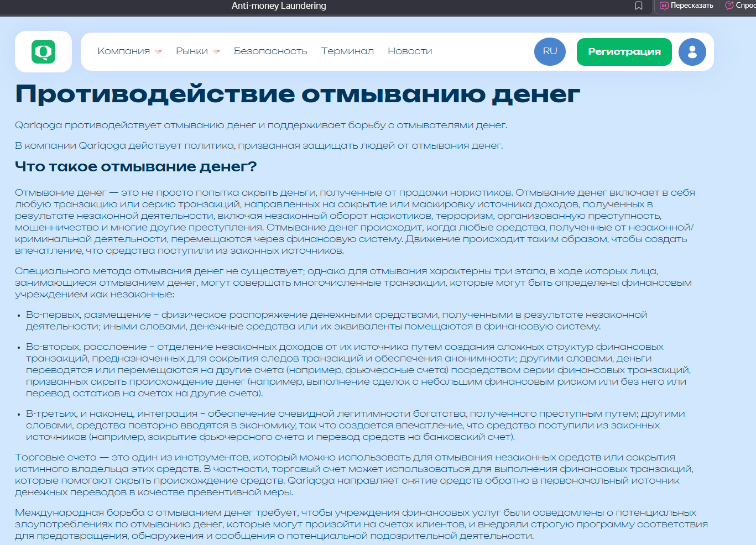The width and height of the screenshot is (756, 545).
Task: Select the Безопасность menu item
Action: (x=271, y=51)
